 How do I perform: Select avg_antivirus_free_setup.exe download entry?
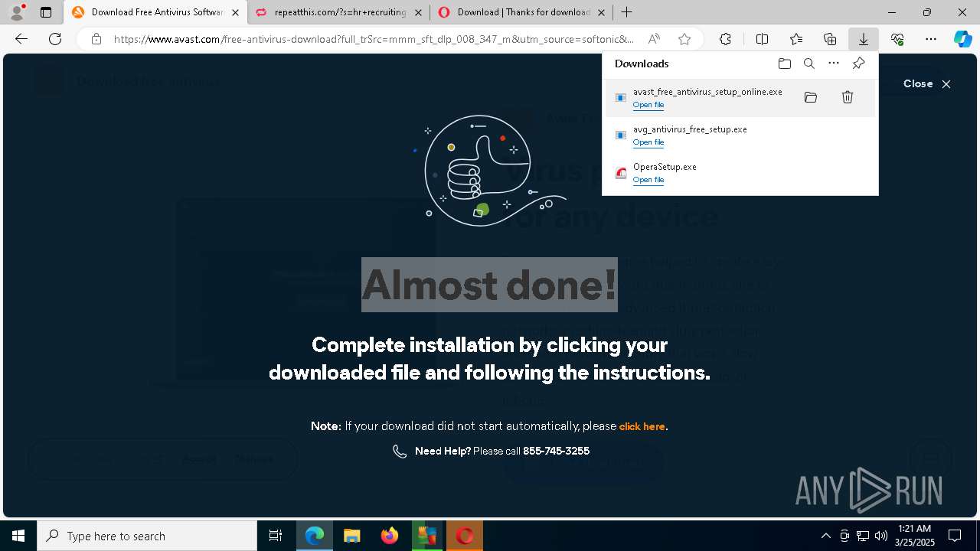[x=740, y=135]
